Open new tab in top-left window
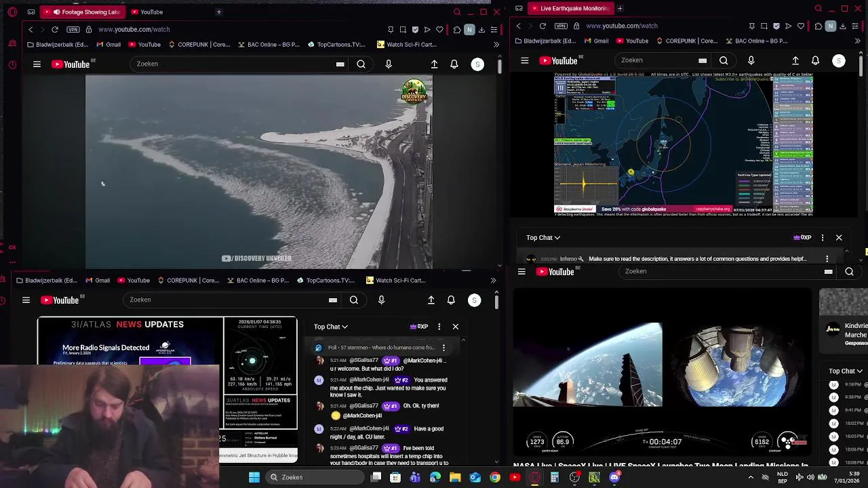Screen dimensions: 868x488 [x=218, y=12]
